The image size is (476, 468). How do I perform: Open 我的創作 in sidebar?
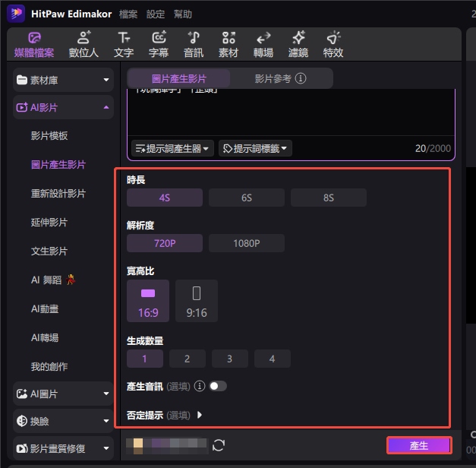49,366
